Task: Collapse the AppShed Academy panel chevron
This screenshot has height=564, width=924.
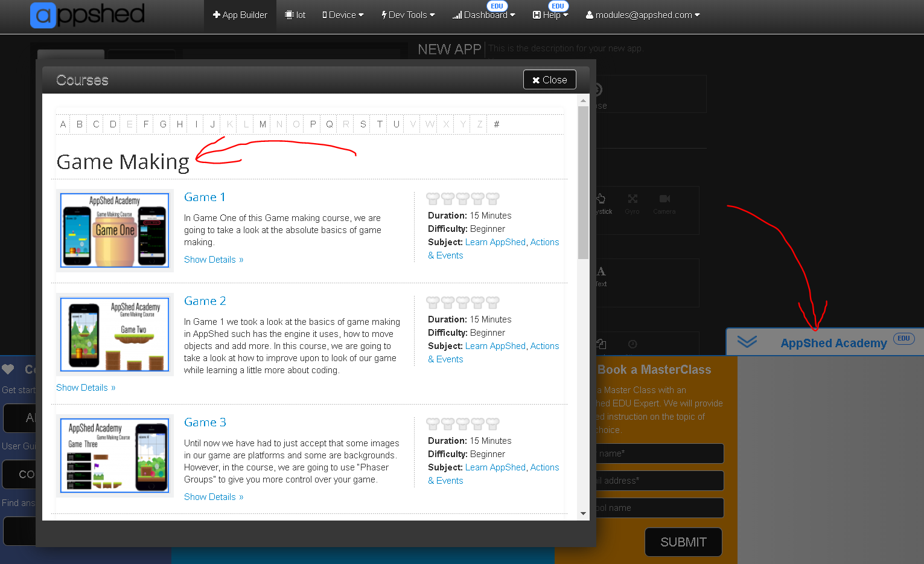Action: coord(747,342)
